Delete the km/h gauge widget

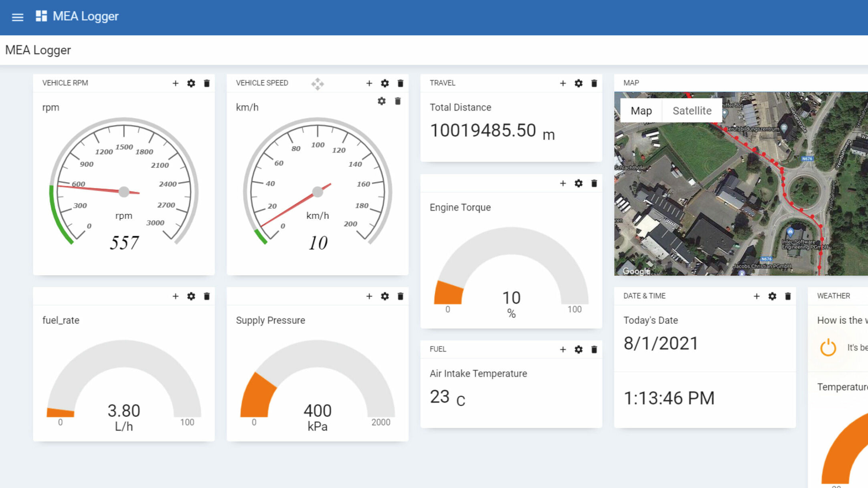click(x=398, y=101)
